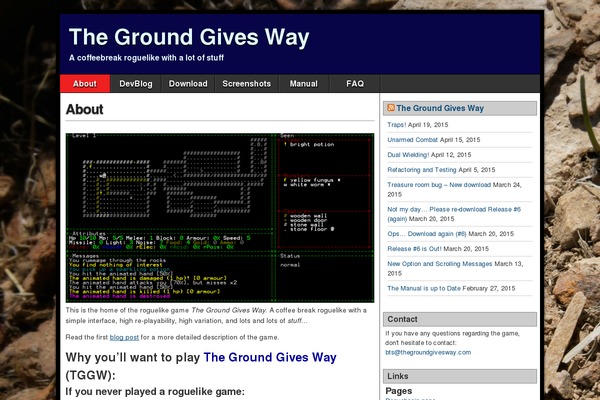Click the game screenshot image
This screenshot has height=400, width=600.
click(220, 217)
